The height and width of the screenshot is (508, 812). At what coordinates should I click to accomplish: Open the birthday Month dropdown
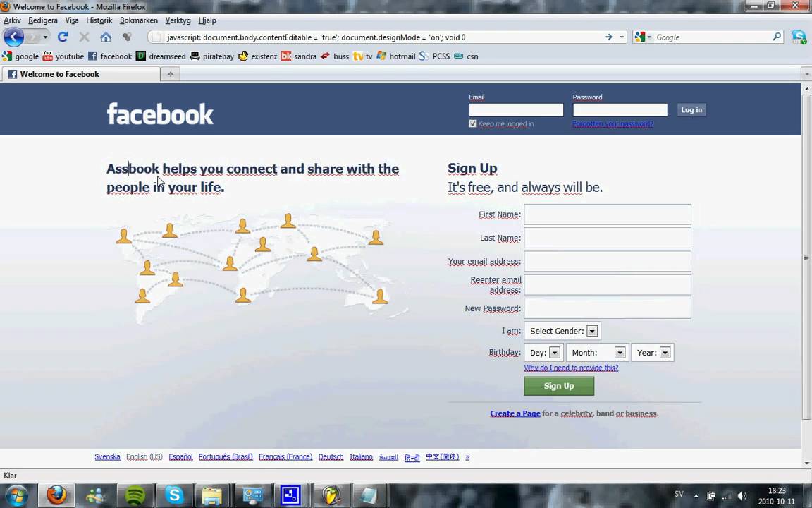pyautogui.click(x=598, y=353)
